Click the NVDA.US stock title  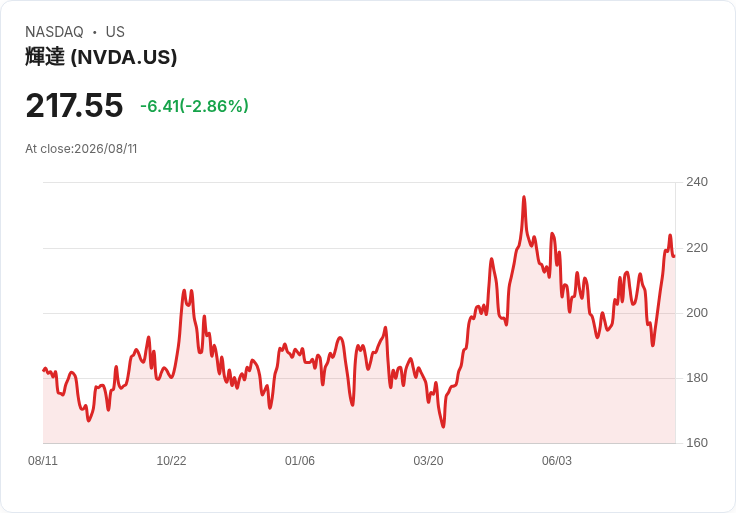[101, 57]
